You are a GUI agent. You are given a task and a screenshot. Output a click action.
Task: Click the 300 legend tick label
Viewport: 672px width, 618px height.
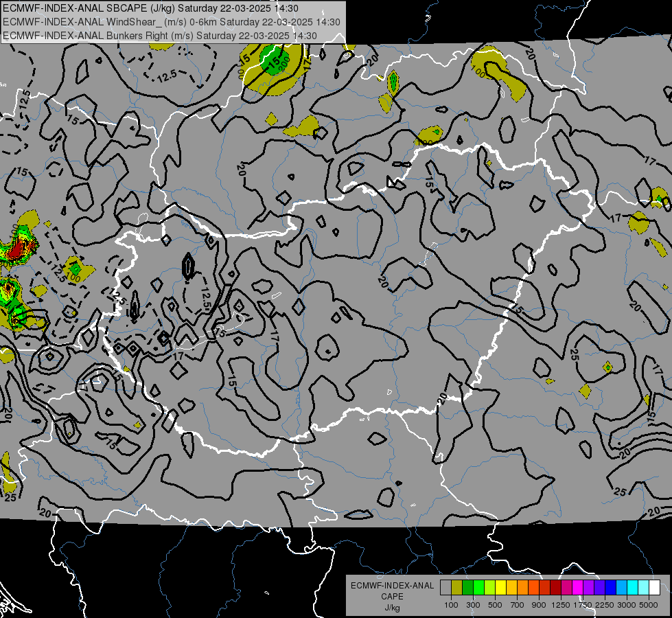click(x=473, y=605)
